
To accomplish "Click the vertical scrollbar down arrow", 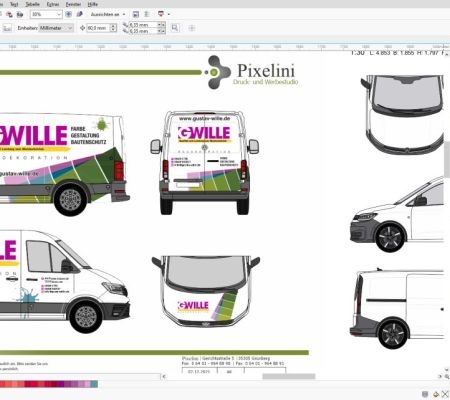I will [x=447, y=370].
